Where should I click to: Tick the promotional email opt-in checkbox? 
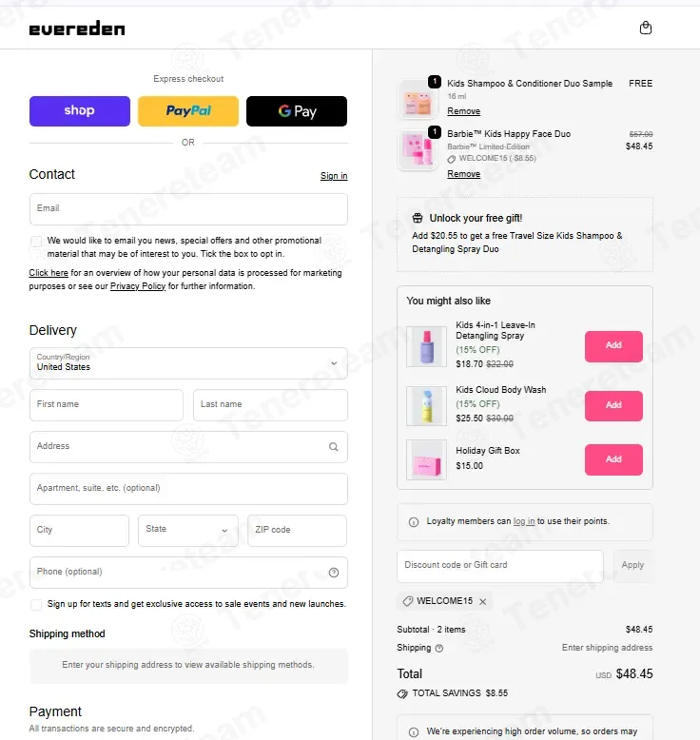(x=36, y=242)
